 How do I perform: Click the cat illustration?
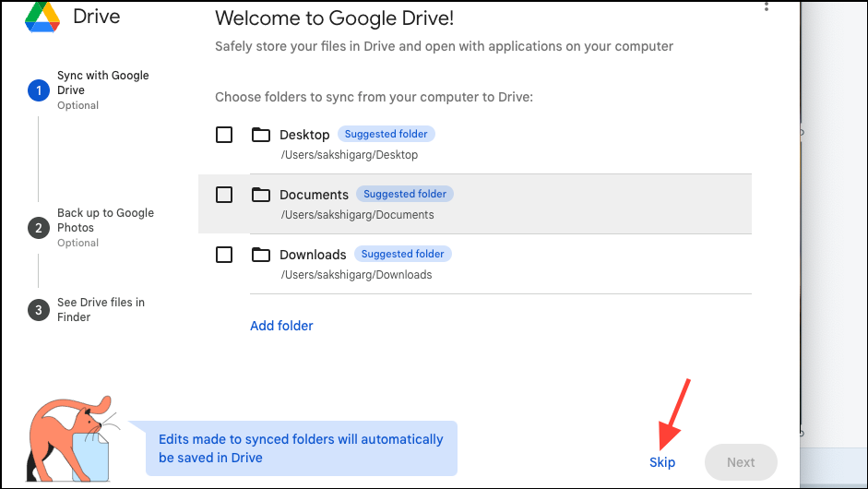coord(69,439)
